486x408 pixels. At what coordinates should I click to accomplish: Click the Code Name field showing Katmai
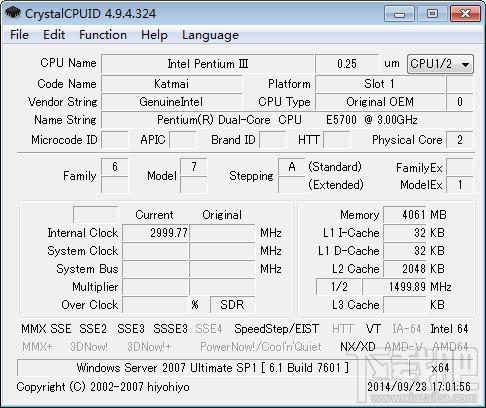coord(171,84)
